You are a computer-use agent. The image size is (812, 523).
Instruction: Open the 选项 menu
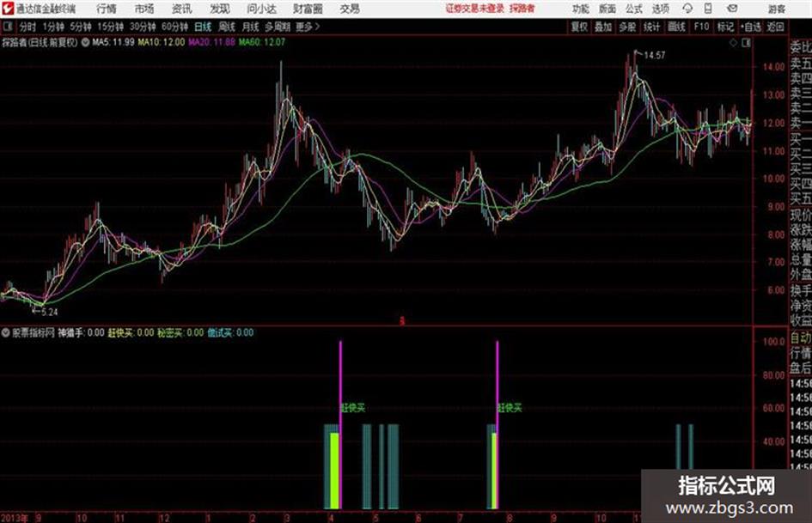click(x=660, y=9)
